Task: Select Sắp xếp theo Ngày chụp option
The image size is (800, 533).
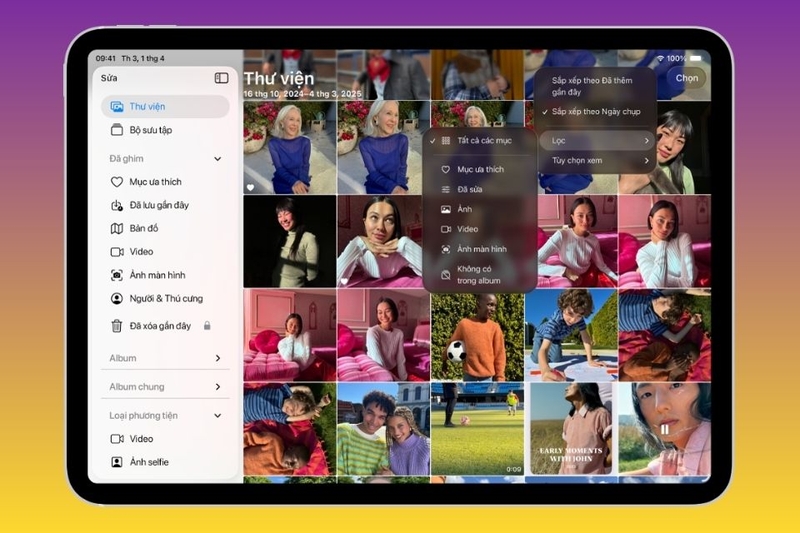Action: click(x=595, y=112)
